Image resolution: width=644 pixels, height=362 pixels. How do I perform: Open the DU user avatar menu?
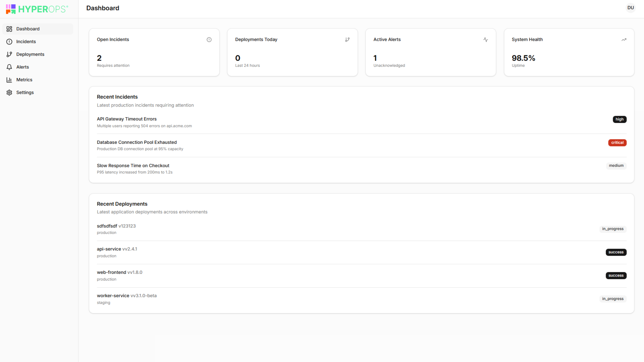tap(631, 7)
